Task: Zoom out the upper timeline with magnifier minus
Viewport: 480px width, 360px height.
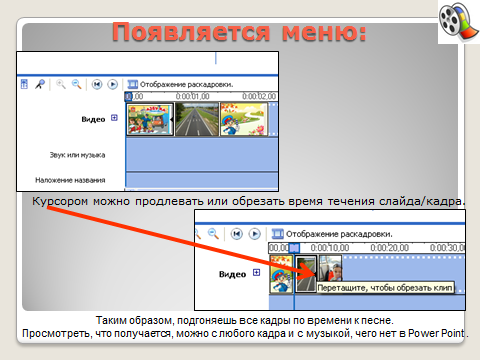Action: click(x=77, y=84)
